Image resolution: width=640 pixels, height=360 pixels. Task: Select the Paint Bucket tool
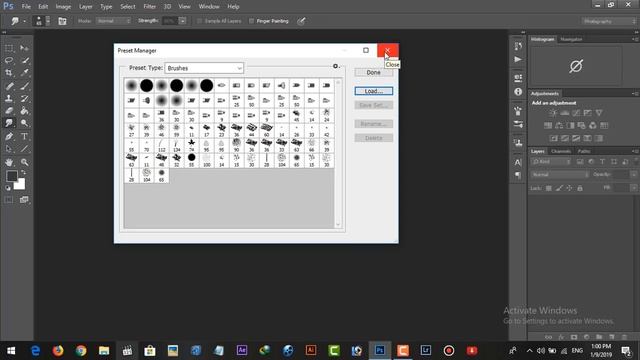24,111
